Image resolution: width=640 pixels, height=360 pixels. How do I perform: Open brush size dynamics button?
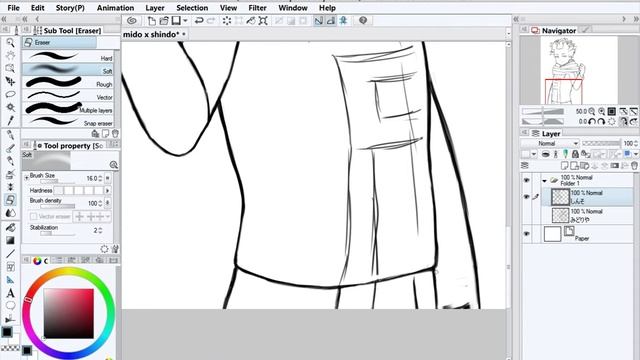click(108, 178)
